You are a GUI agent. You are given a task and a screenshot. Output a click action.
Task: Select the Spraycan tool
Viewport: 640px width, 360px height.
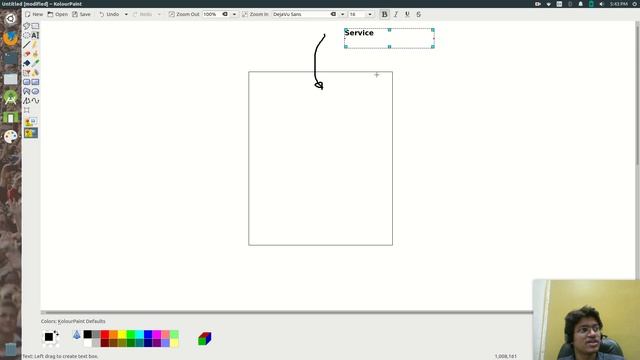point(36,73)
